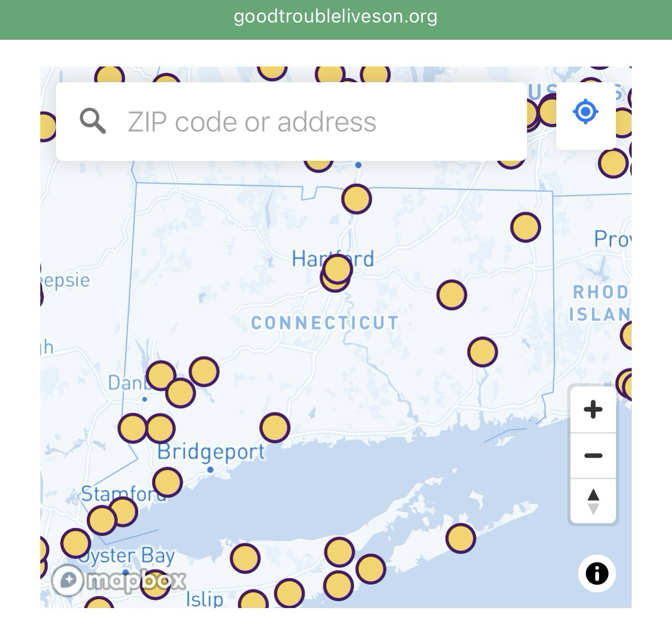
Task: Reset map bearing with compass arrow
Action: [593, 501]
